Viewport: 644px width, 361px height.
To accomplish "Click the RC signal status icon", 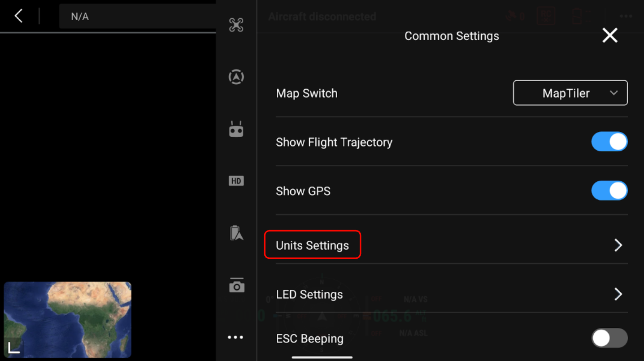I will click(x=546, y=16).
